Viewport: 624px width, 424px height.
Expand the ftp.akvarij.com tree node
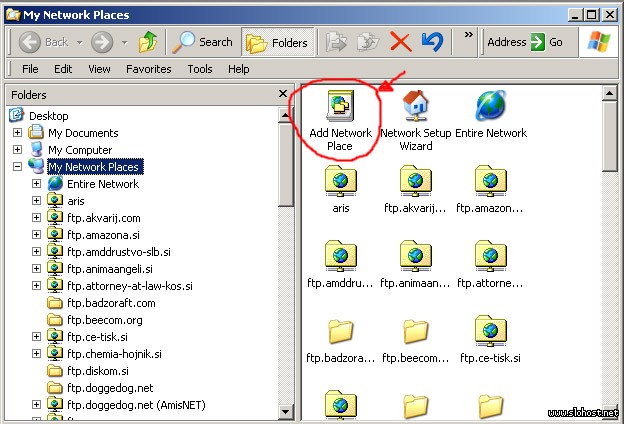click(x=36, y=218)
